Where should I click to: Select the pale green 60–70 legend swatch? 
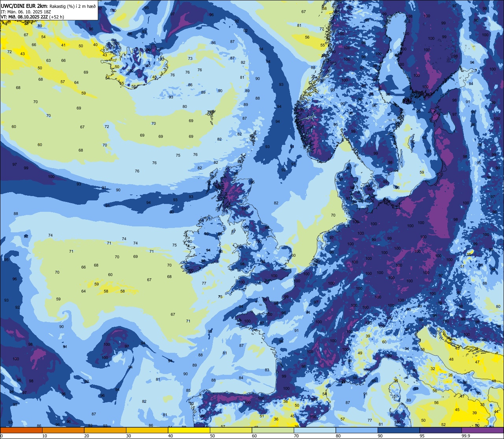point(273,430)
